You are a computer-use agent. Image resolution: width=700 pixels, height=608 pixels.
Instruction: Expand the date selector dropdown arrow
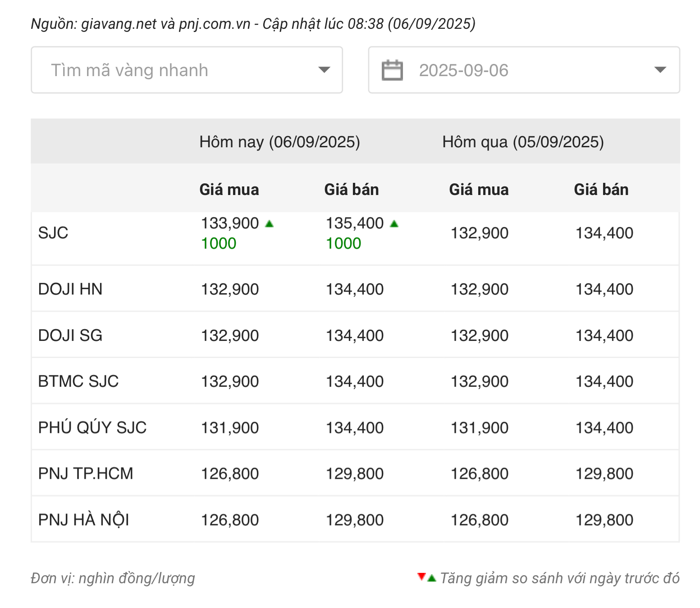[x=660, y=70]
